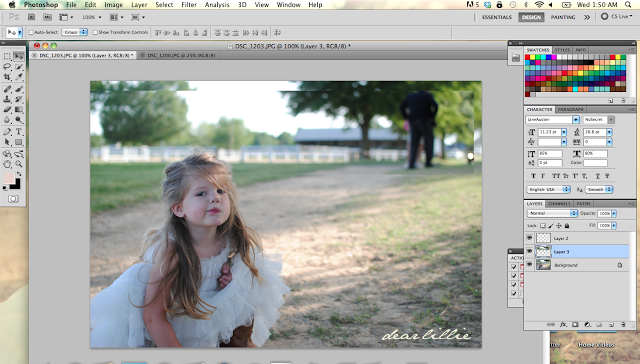Choose the Path Selection tool

click(7, 142)
